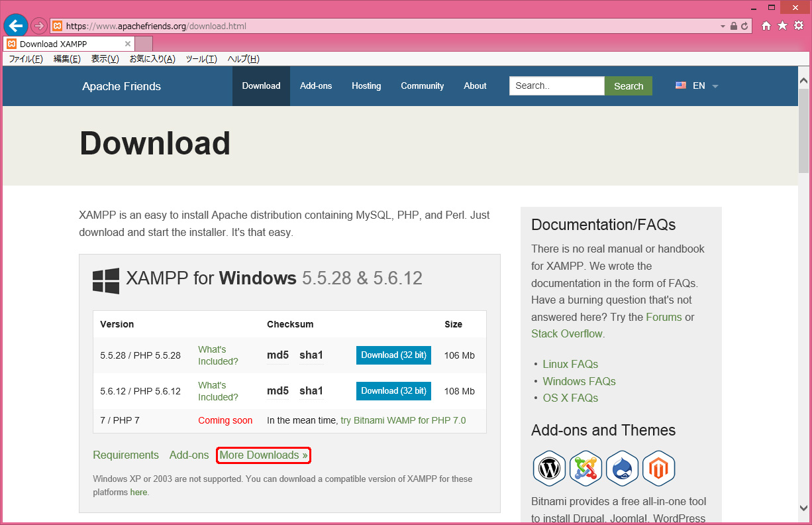Click the Magento add-on icon

[658, 469]
